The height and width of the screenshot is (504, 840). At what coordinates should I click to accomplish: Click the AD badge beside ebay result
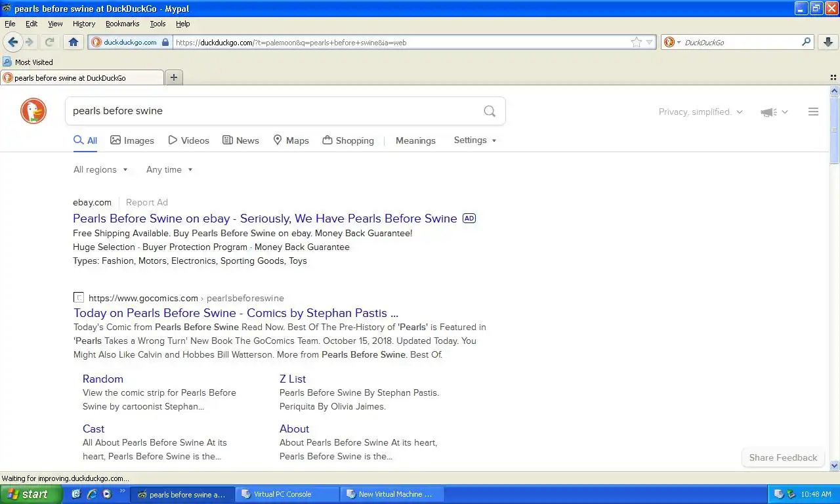click(469, 219)
